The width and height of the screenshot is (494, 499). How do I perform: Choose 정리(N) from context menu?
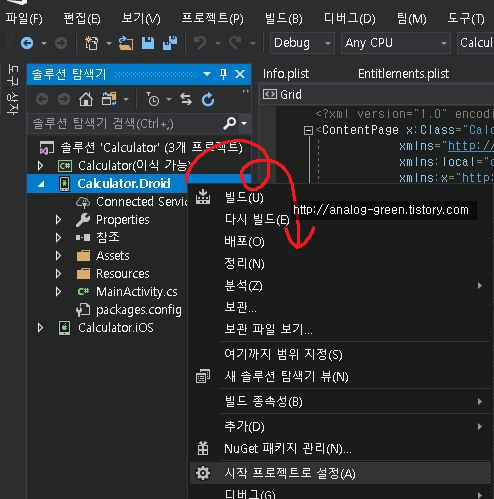[340, 263]
